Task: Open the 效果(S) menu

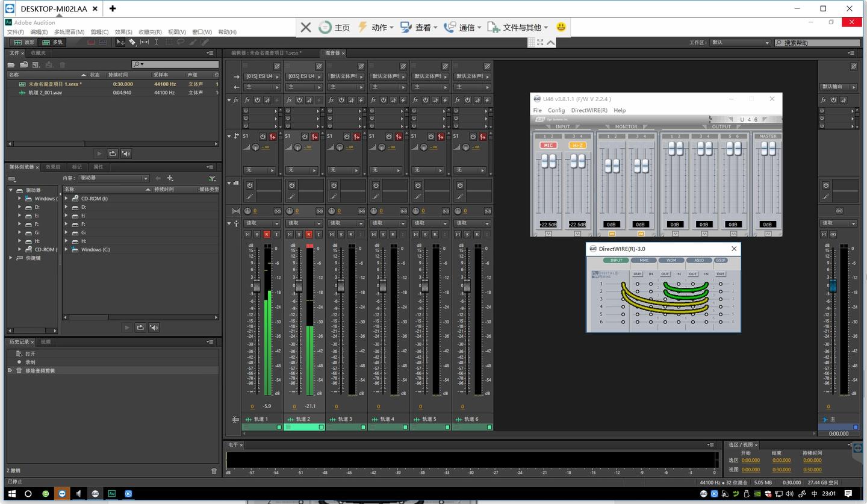Action: pyautogui.click(x=123, y=32)
